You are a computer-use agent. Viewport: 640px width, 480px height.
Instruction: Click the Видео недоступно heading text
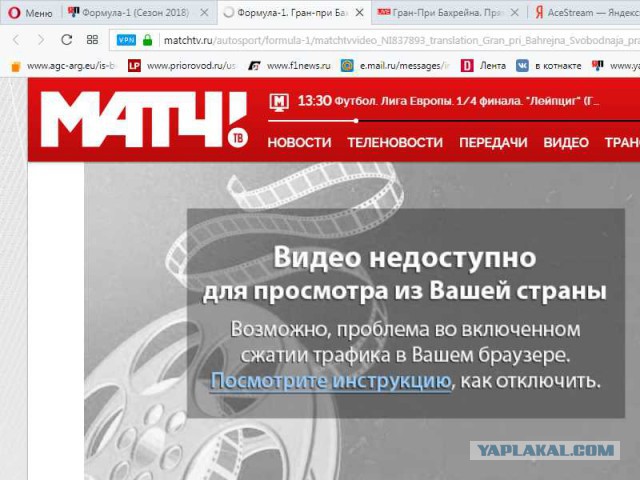pos(404,258)
